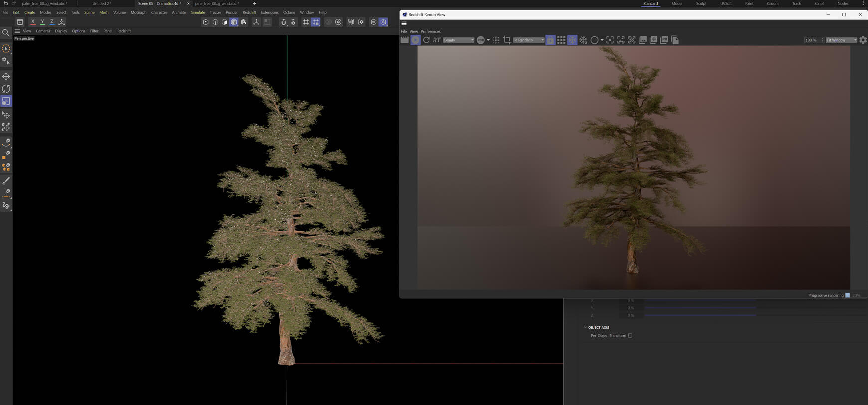Select the Move tool in left toolbar
868x405 pixels.
[6, 76]
